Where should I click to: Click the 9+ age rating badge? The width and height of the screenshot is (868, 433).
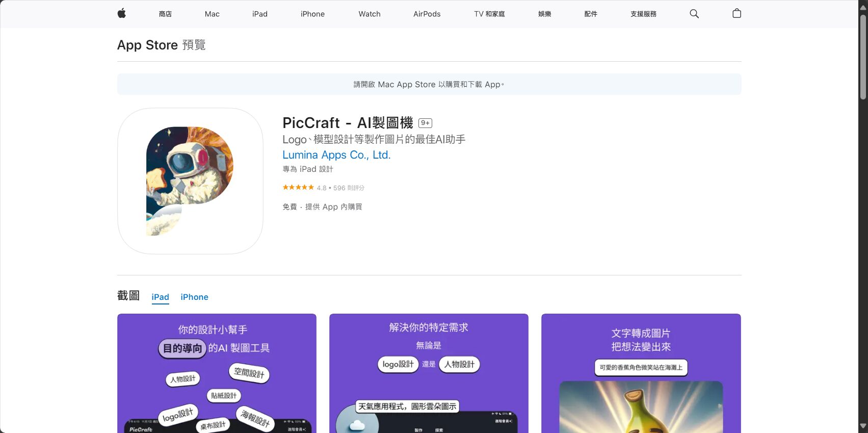425,123
